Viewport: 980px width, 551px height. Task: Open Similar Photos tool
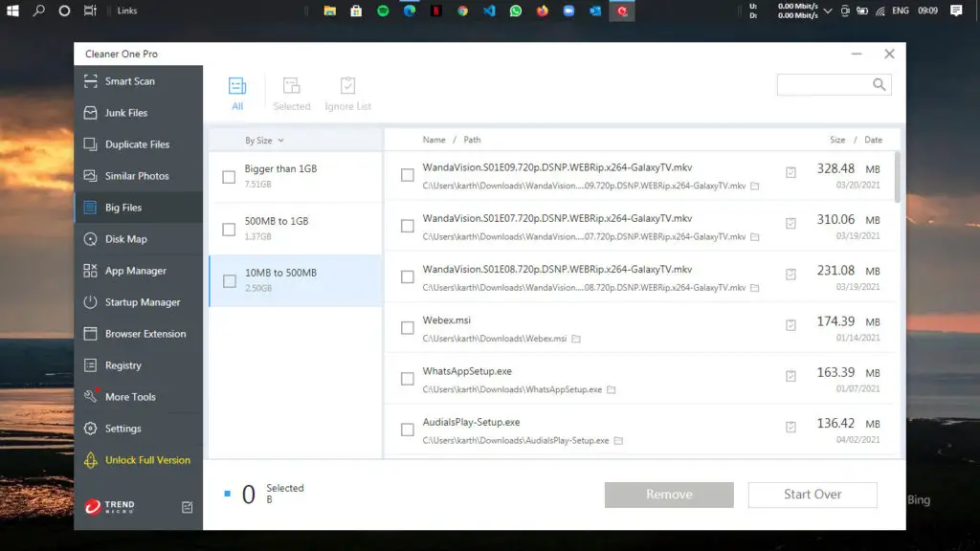coord(138,176)
